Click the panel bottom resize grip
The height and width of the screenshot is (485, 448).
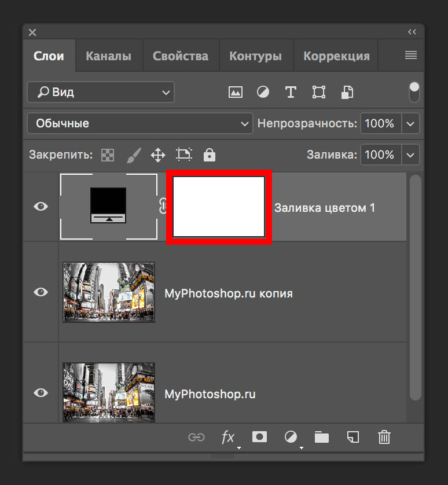tap(223, 456)
